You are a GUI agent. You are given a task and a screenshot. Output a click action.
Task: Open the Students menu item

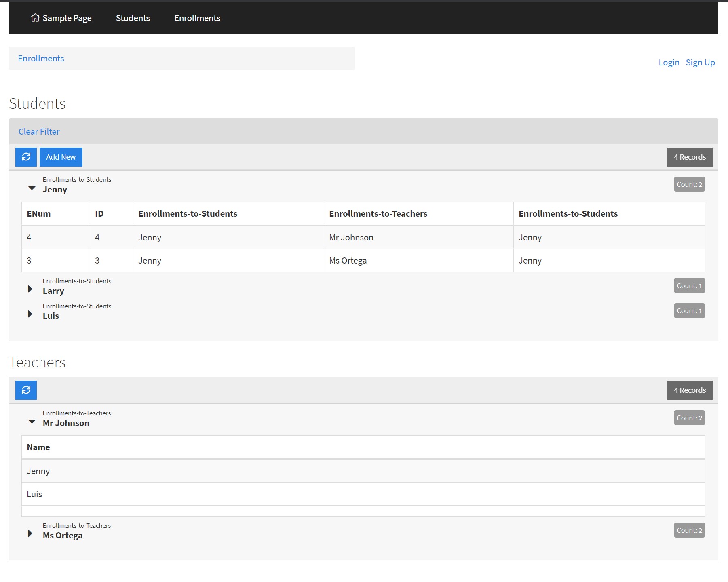coord(133,18)
